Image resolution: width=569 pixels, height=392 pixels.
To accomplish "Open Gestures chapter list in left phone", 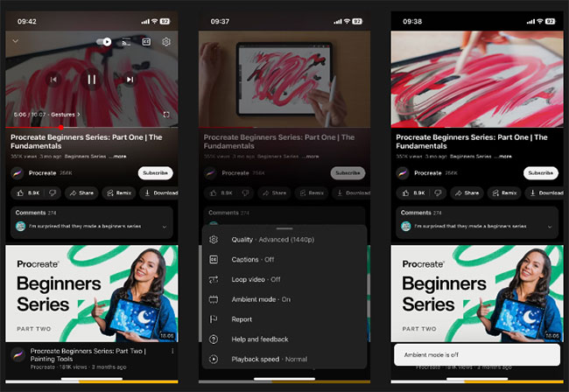I will [x=66, y=115].
